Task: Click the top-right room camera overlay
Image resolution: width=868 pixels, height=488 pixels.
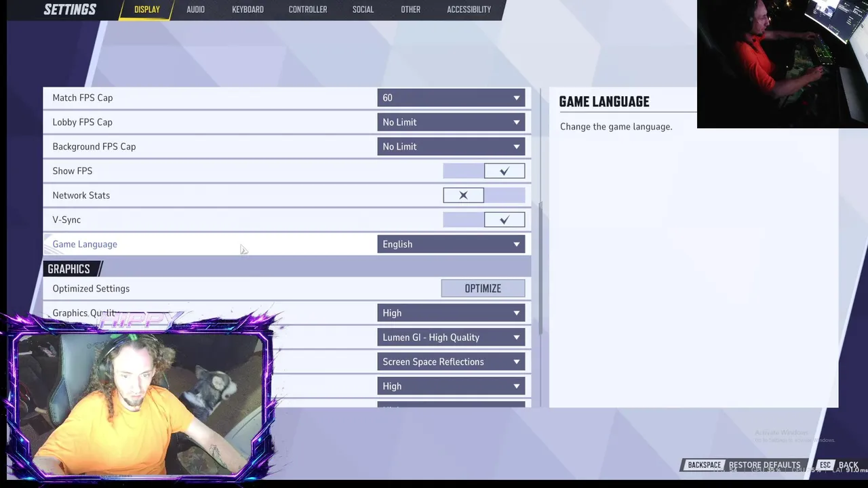Action: click(x=783, y=64)
